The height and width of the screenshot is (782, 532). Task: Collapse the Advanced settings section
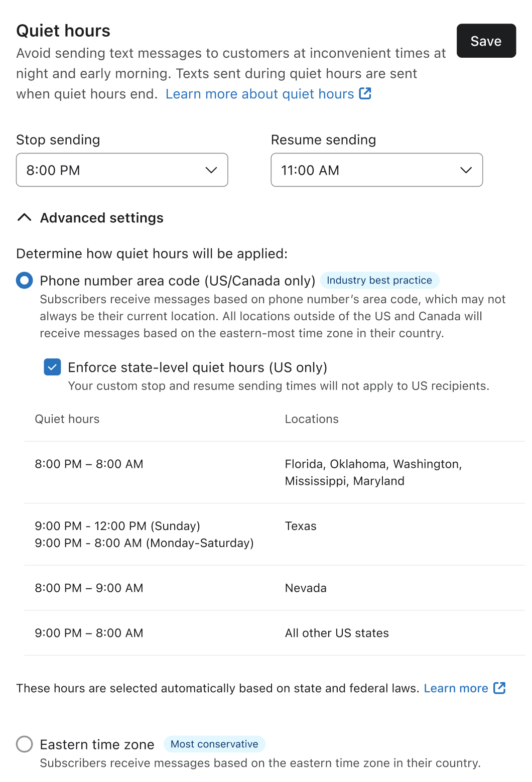(101, 218)
